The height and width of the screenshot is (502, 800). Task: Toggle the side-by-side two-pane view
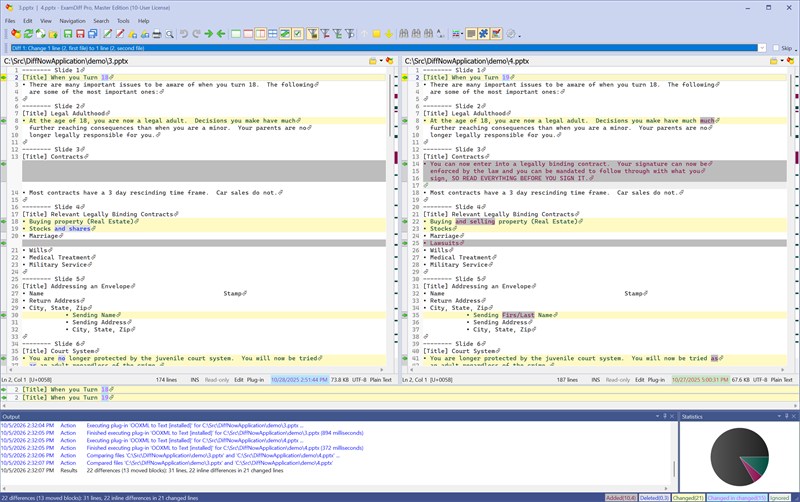point(260,34)
